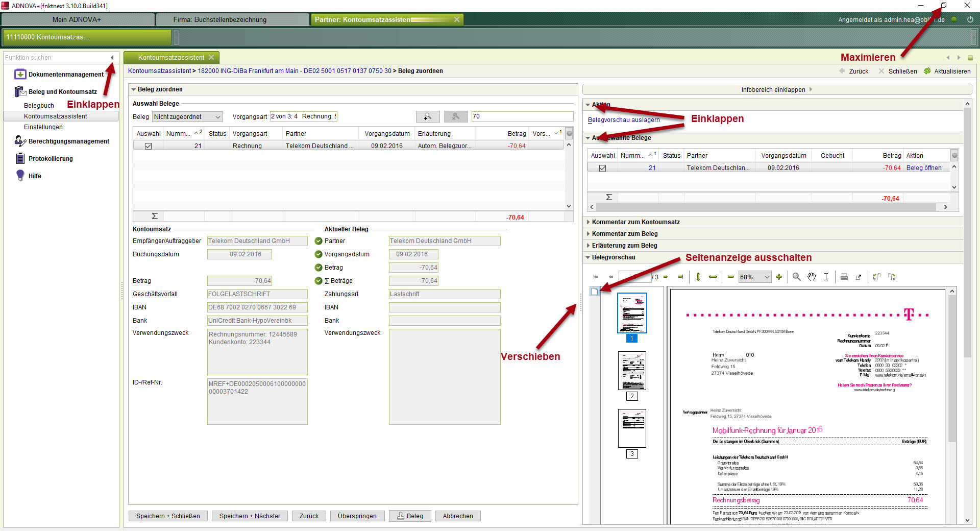
Task: Open Berechtigungsmanagement in sidebar
Action: [x=69, y=141]
